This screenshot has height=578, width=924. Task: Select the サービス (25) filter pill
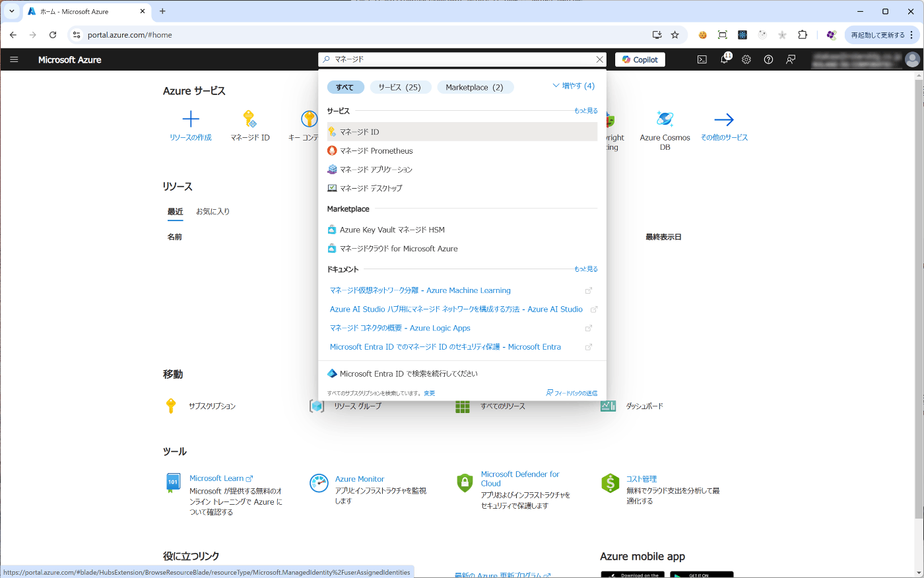400,87
